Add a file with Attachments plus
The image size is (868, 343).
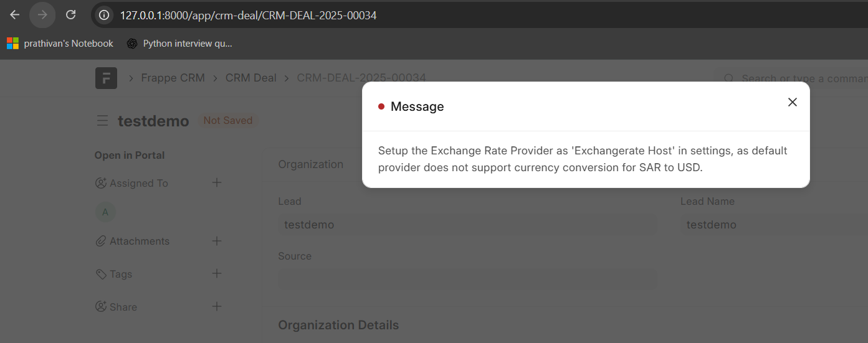(217, 241)
